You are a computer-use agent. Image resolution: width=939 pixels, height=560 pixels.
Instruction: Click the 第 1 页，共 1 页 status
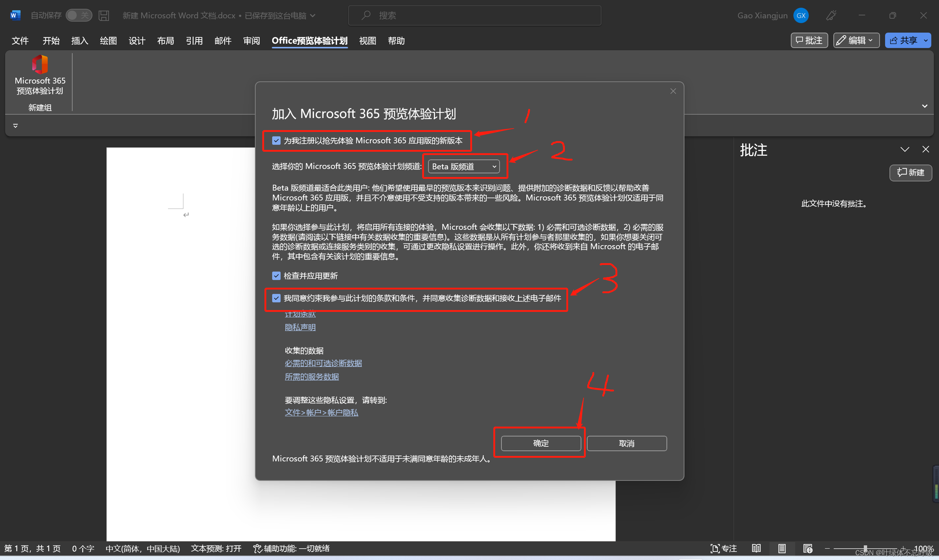click(33, 548)
